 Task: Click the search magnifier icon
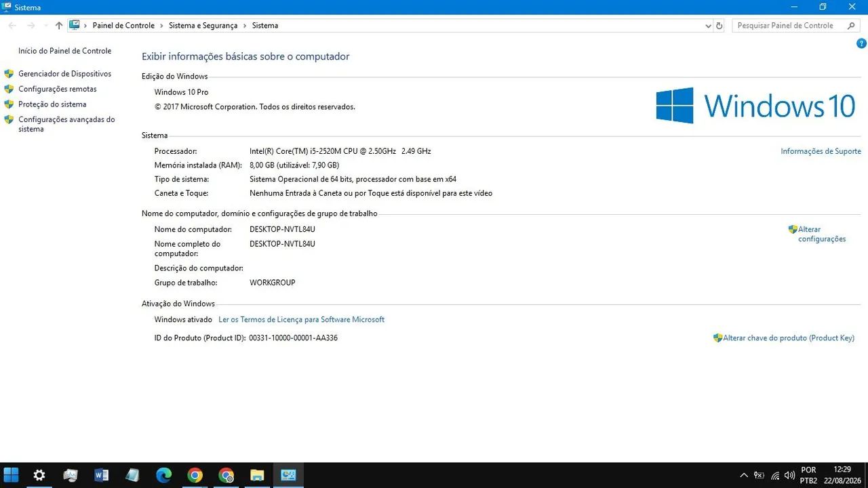[852, 25]
